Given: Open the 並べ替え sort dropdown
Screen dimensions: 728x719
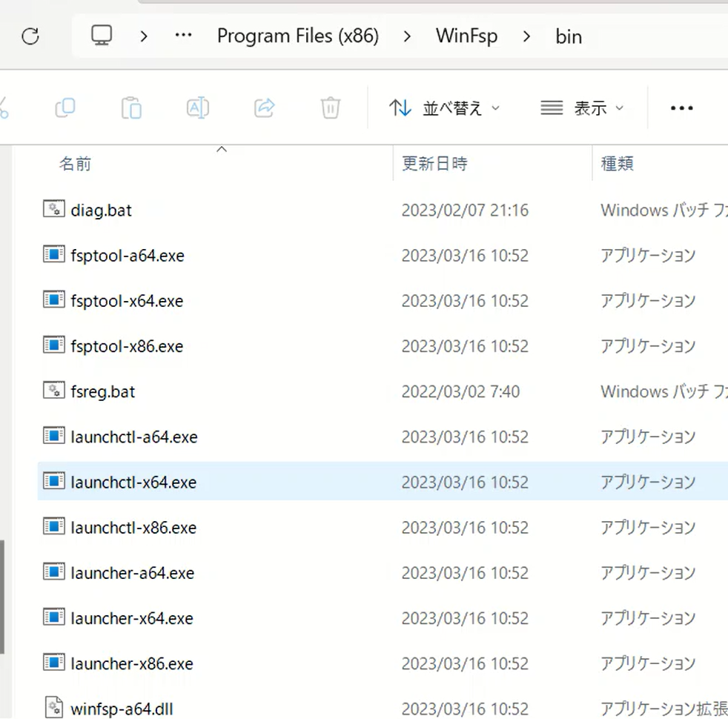Looking at the screenshot, I should [444, 108].
